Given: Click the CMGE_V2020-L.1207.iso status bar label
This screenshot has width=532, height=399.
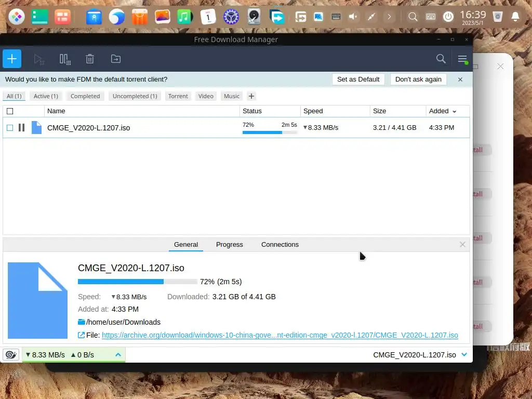Looking at the screenshot, I should (414, 354).
